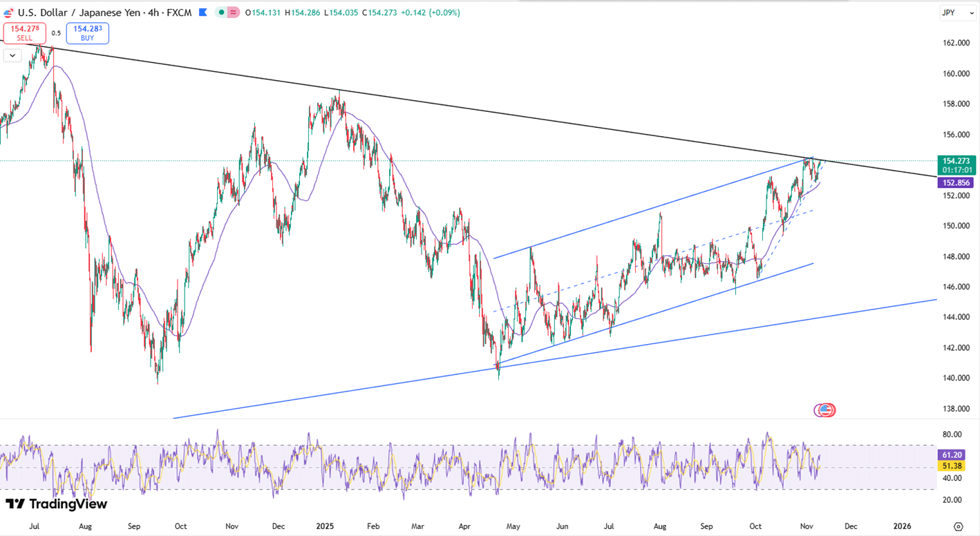
Task: Click the USD/JPY currency pair flag icon
Action: [8, 12]
